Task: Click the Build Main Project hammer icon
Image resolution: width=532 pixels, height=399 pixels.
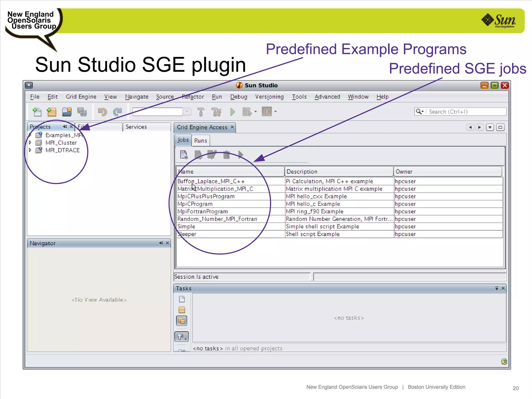Action: coord(201,112)
